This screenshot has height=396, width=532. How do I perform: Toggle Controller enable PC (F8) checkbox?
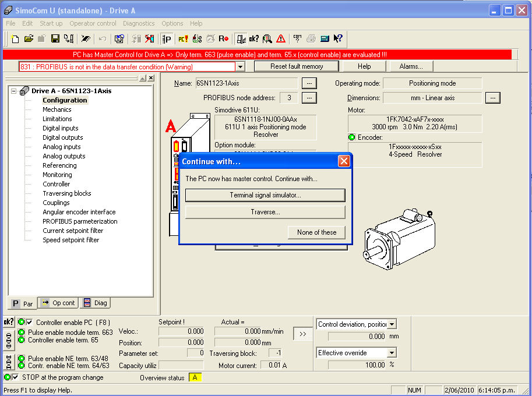[30, 322]
